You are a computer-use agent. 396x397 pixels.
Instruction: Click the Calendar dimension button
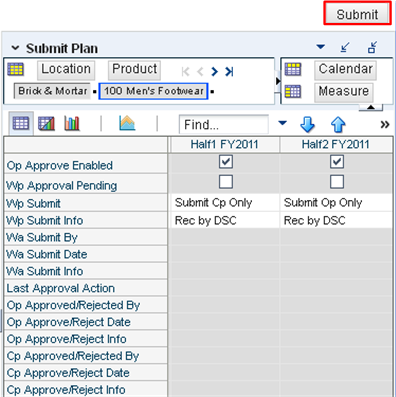point(345,69)
